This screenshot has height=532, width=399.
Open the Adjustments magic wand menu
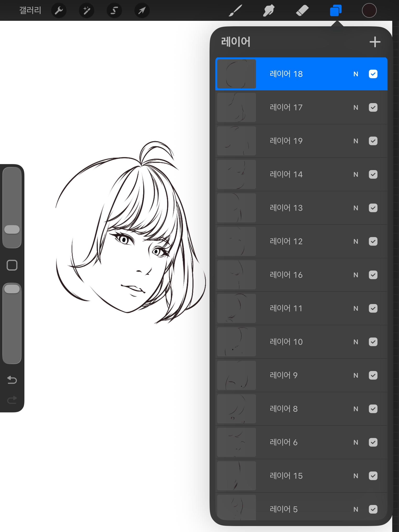pos(86,11)
